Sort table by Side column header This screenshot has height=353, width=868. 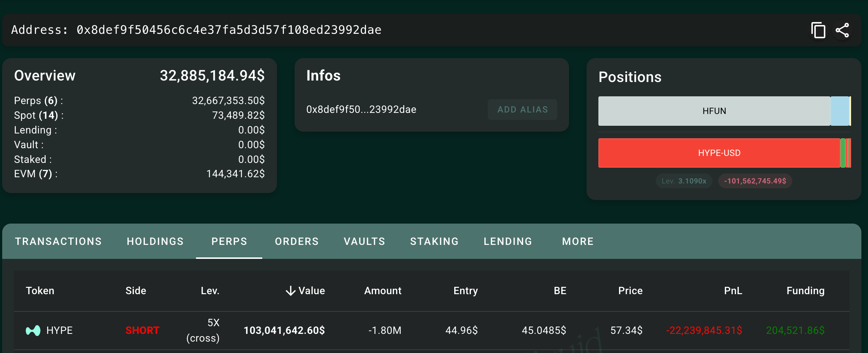(x=136, y=291)
